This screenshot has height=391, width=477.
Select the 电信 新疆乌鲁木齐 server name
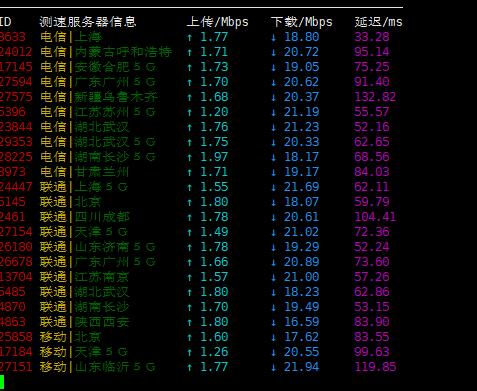click(x=99, y=97)
